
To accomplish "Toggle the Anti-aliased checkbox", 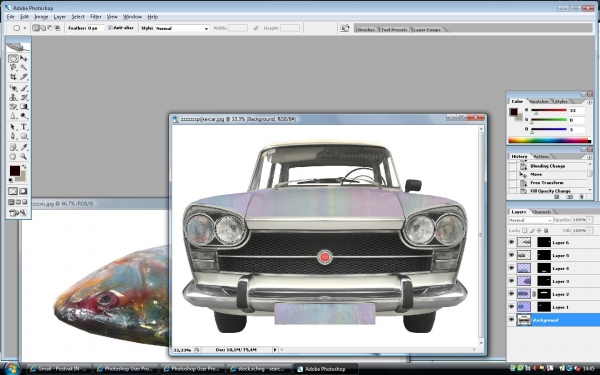I will (x=111, y=28).
